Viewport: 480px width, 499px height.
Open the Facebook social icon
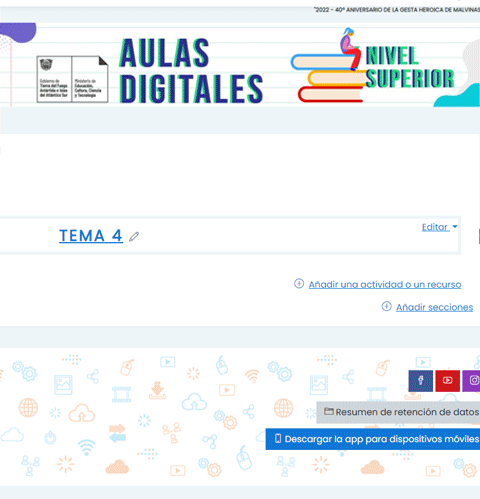421,381
